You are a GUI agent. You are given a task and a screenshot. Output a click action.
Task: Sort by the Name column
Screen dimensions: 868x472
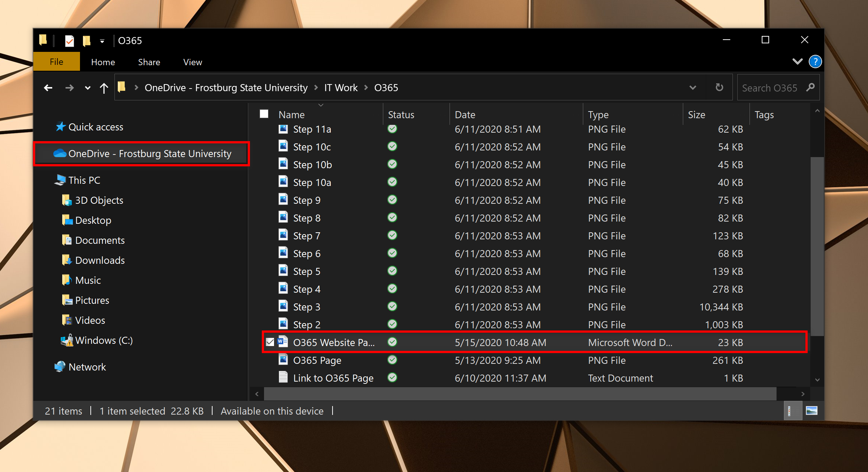click(291, 114)
